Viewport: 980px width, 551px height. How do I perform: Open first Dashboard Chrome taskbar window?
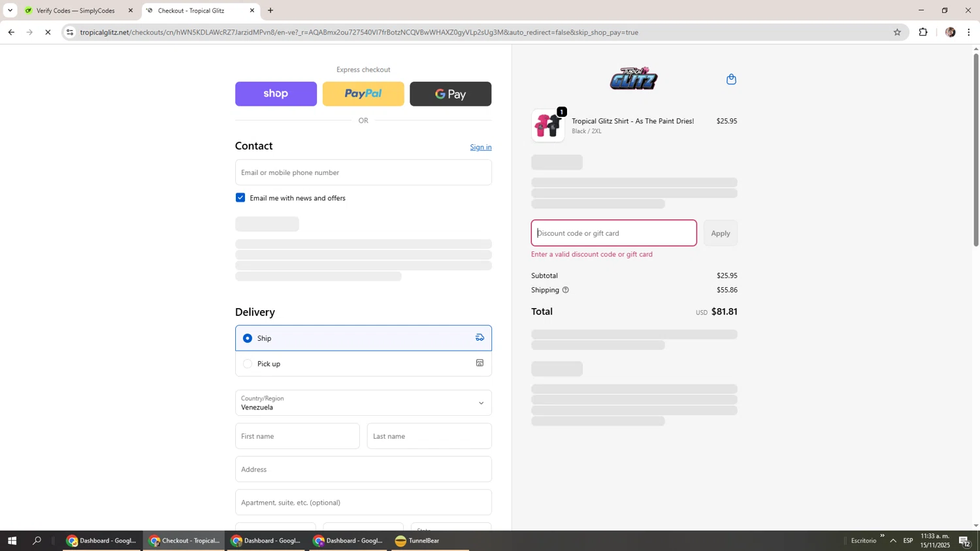click(101, 541)
